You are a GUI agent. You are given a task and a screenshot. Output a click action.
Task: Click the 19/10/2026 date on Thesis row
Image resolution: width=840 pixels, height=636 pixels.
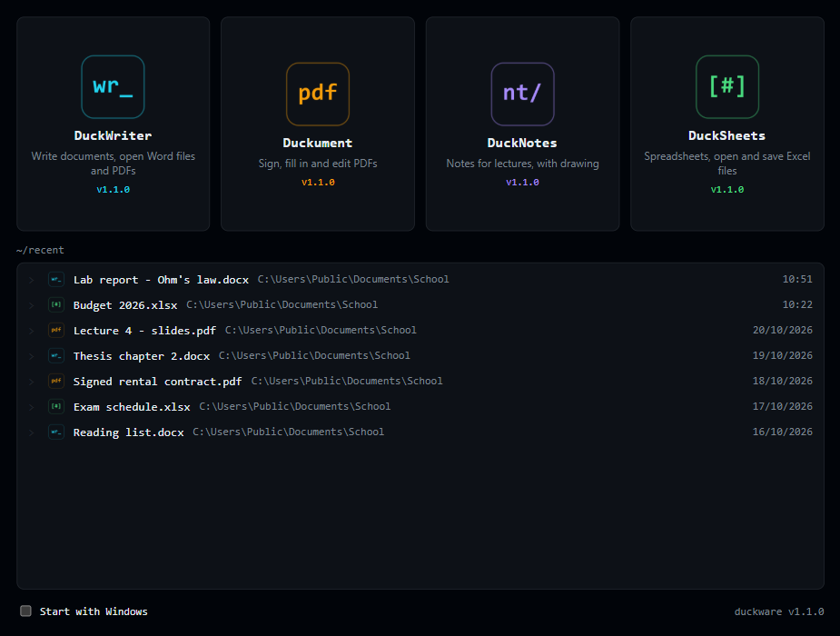(x=782, y=355)
